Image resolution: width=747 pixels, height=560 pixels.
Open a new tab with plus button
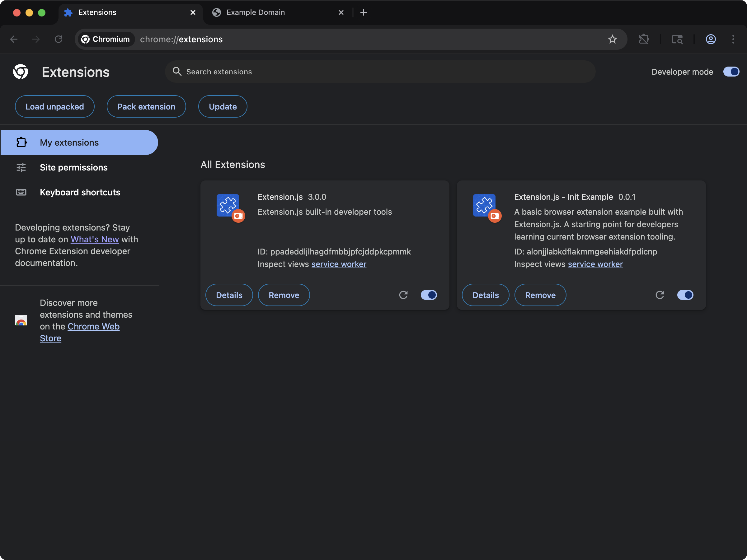363,12
